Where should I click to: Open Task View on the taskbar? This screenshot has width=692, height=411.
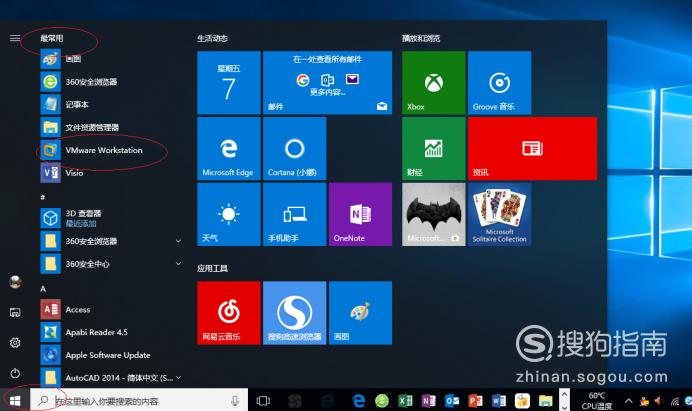click(263, 401)
